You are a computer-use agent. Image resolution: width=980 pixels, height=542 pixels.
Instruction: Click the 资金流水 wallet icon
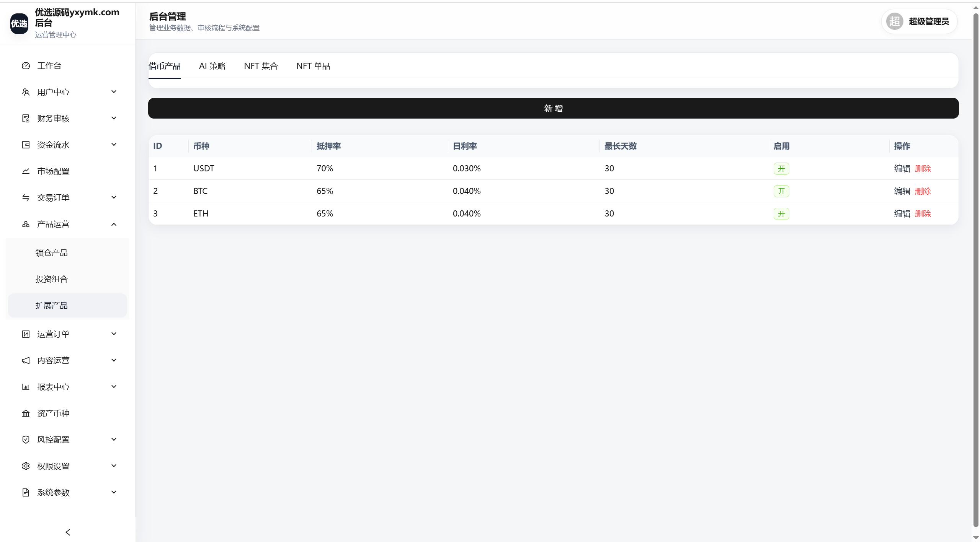[26, 145]
